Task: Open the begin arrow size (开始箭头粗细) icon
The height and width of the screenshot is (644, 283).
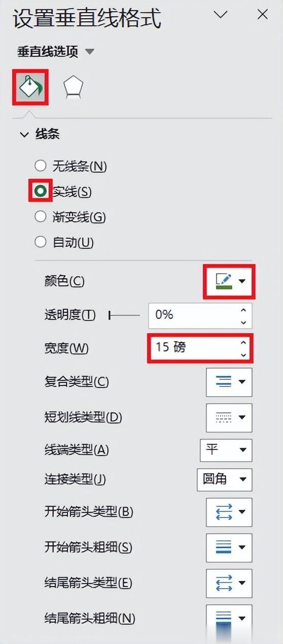Action: coord(229,547)
